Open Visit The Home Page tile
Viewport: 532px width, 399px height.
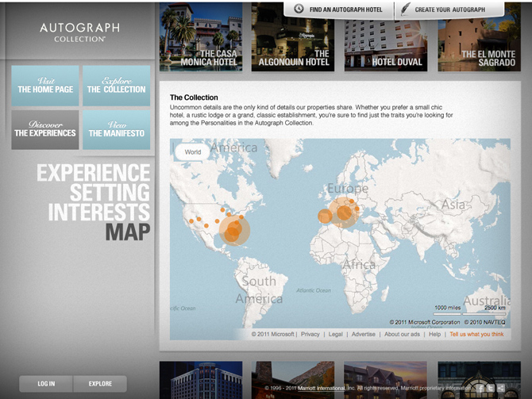(45, 86)
